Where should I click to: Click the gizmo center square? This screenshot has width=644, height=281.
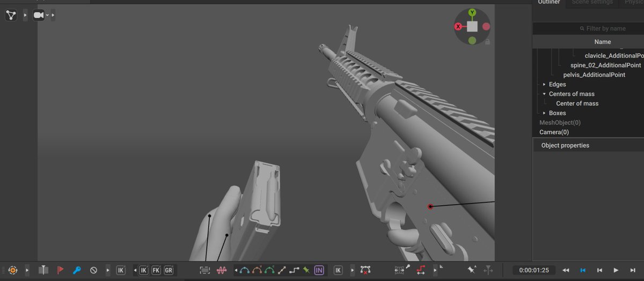click(x=472, y=26)
